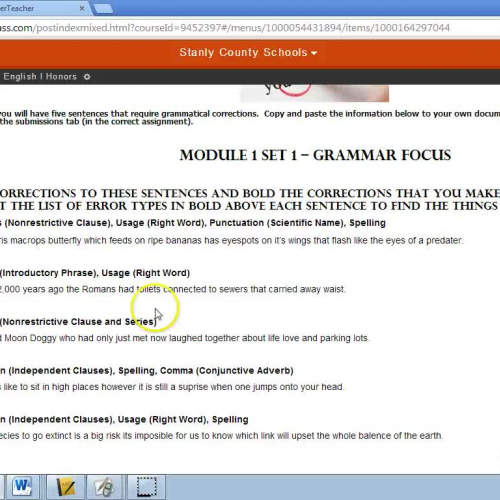Close the Teacher browser tab

click(x=82, y=8)
